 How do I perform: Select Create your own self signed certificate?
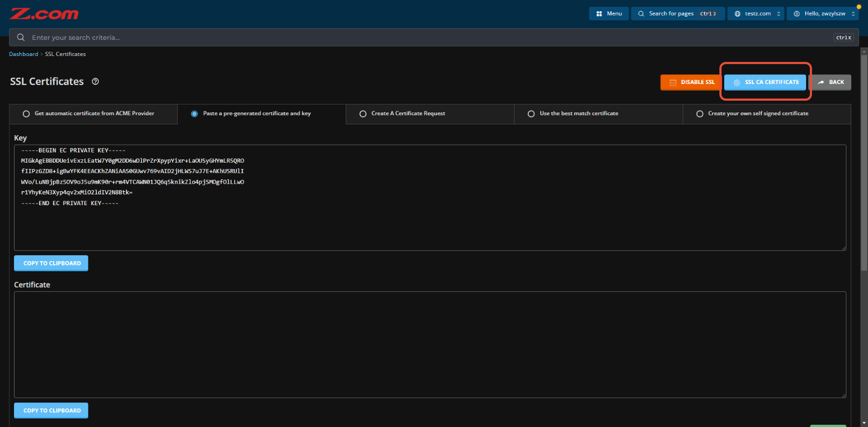click(x=767, y=114)
